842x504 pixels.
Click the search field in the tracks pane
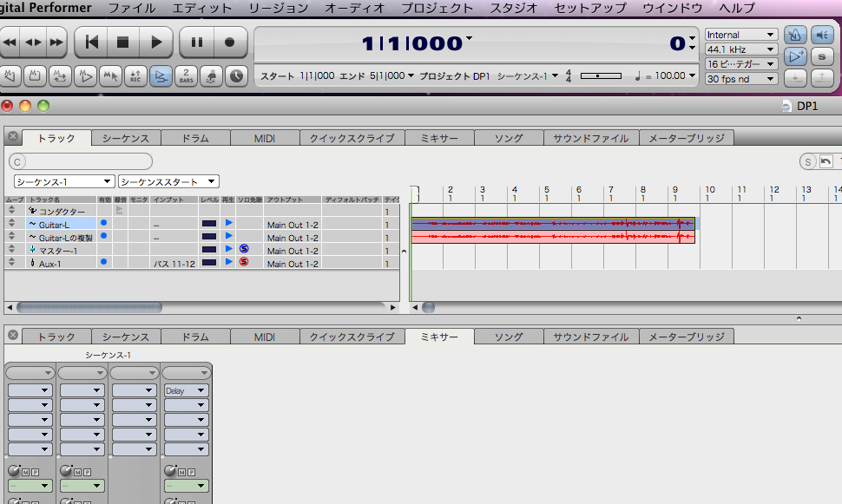(81, 161)
